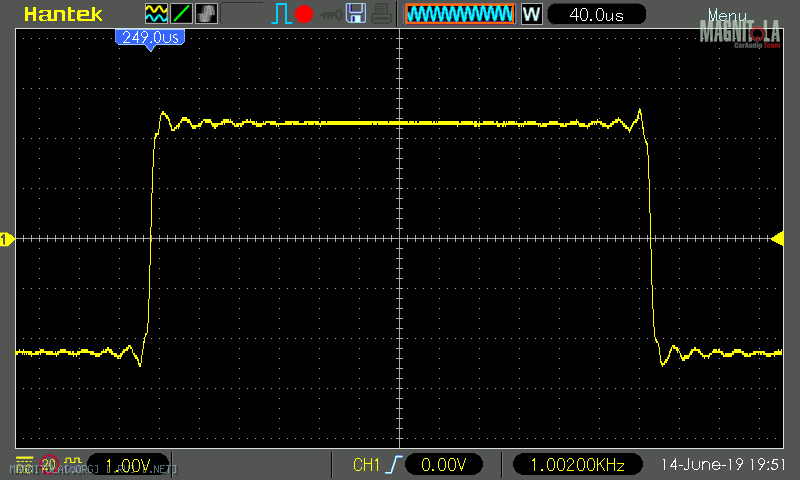Click the square wave probe icon
The height and width of the screenshot is (480, 800).
coord(73,462)
